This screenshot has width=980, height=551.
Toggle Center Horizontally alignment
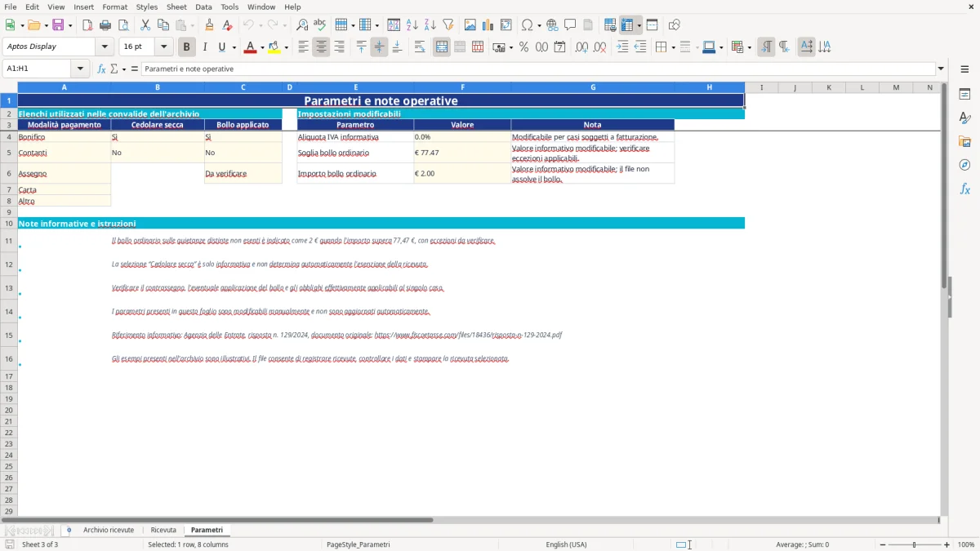coord(321,47)
